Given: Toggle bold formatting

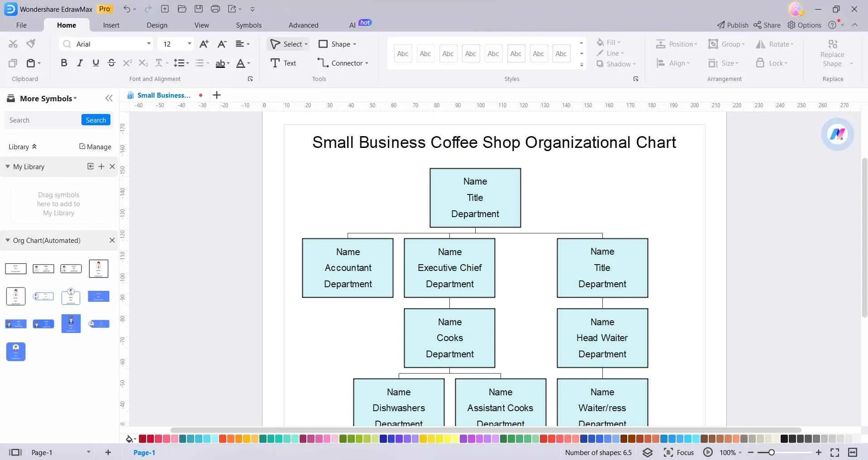Looking at the screenshot, I should (64, 63).
